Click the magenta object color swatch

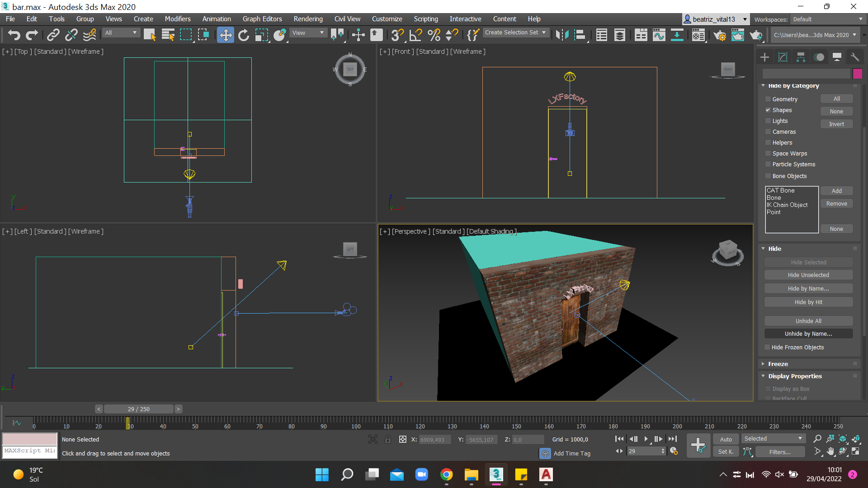point(857,74)
